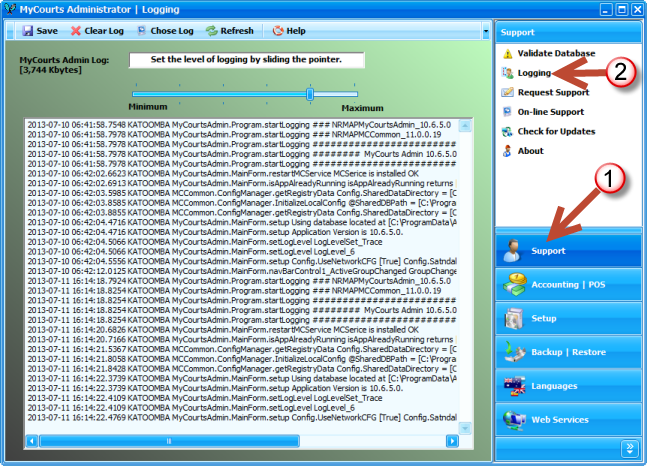The image size is (647, 466).
Task: Switch to Accounting | POS group
Action: click(566, 285)
